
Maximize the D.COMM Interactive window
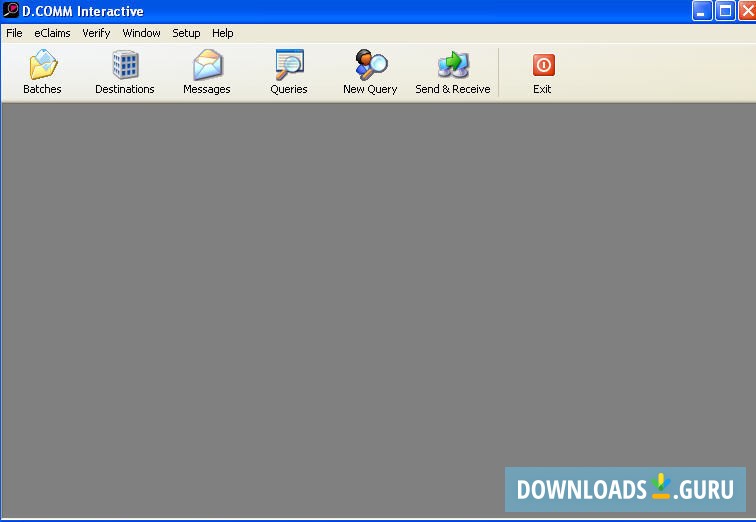tap(725, 11)
